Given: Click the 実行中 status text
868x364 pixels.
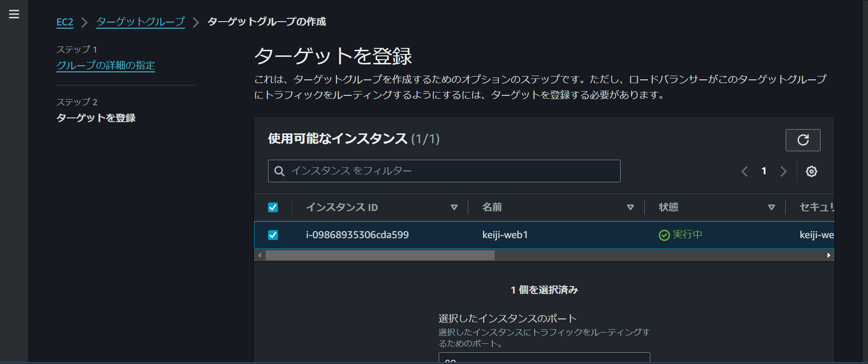Looking at the screenshot, I should coord(687,234).
